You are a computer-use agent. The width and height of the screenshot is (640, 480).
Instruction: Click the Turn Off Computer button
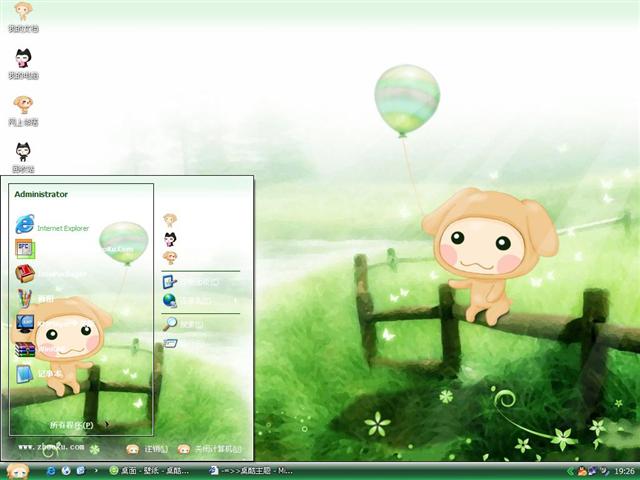[x=210, y=449]
